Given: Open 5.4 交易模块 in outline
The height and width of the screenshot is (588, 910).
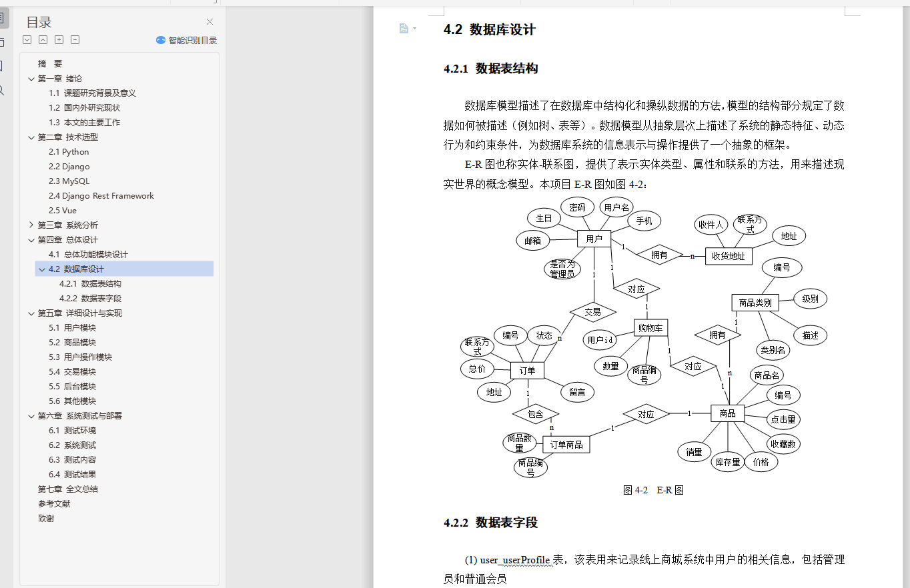Looking at the screenshot, I should [x=72, y=372].
